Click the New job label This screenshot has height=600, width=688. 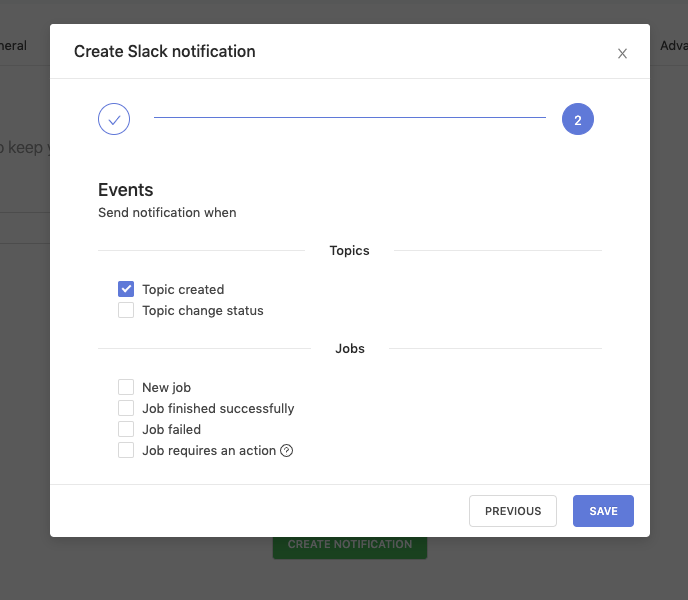click(166, 388)
